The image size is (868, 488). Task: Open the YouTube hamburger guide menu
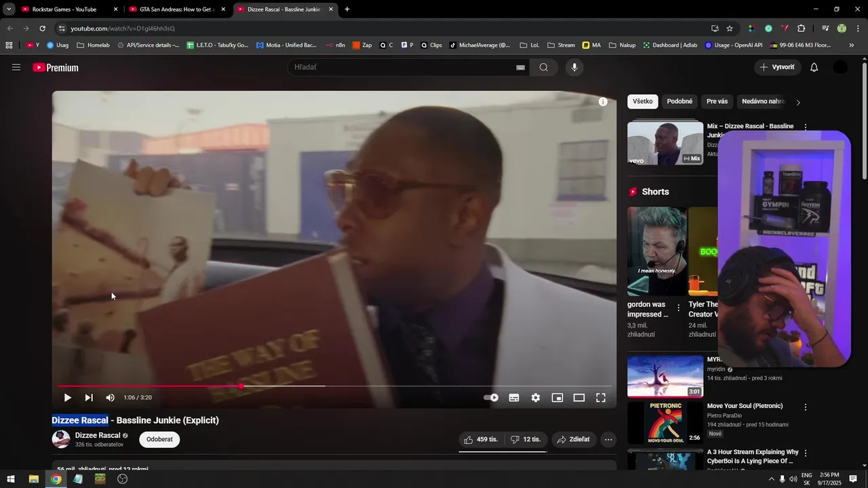(16, 67)
